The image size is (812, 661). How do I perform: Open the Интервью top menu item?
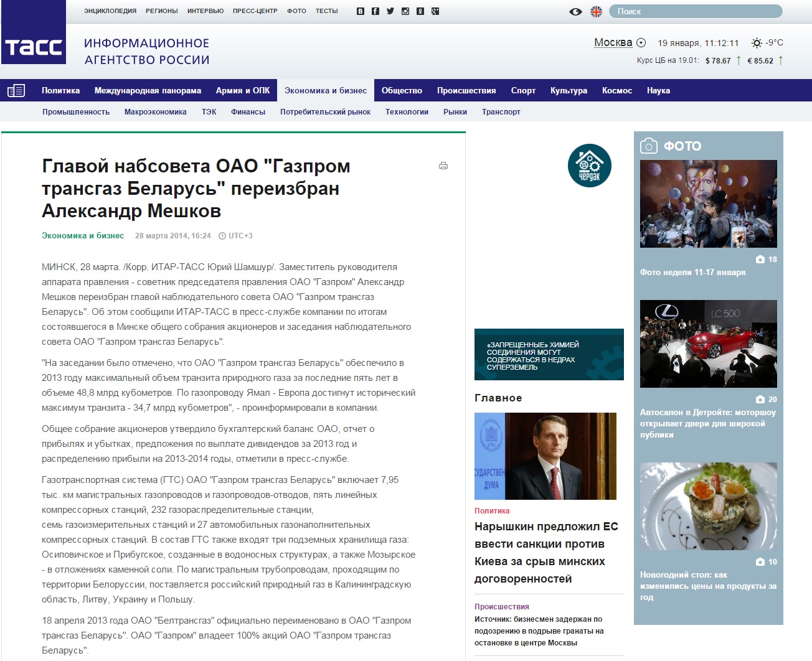[205, 11]
